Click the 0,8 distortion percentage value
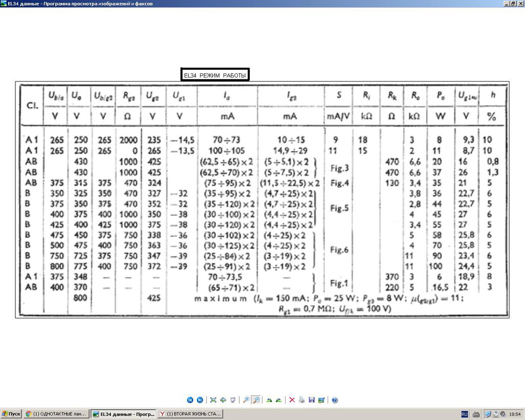 (x=493, y=162)
